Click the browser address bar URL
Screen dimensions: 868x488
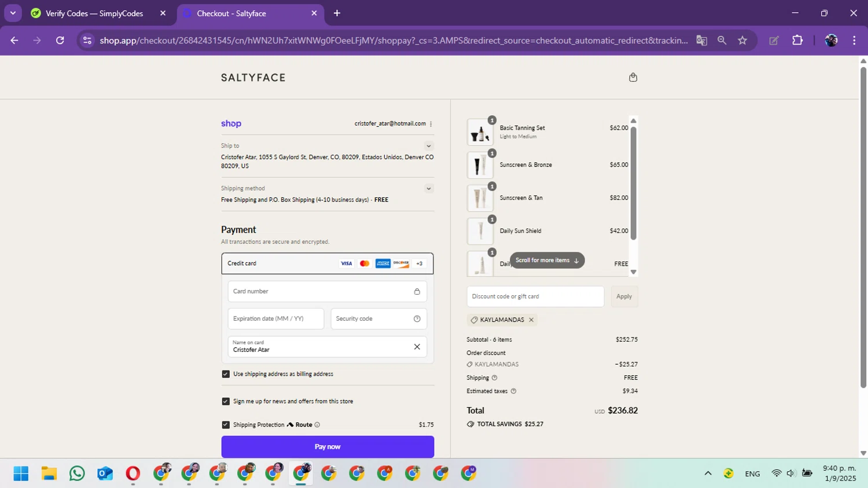pos(393,40)
